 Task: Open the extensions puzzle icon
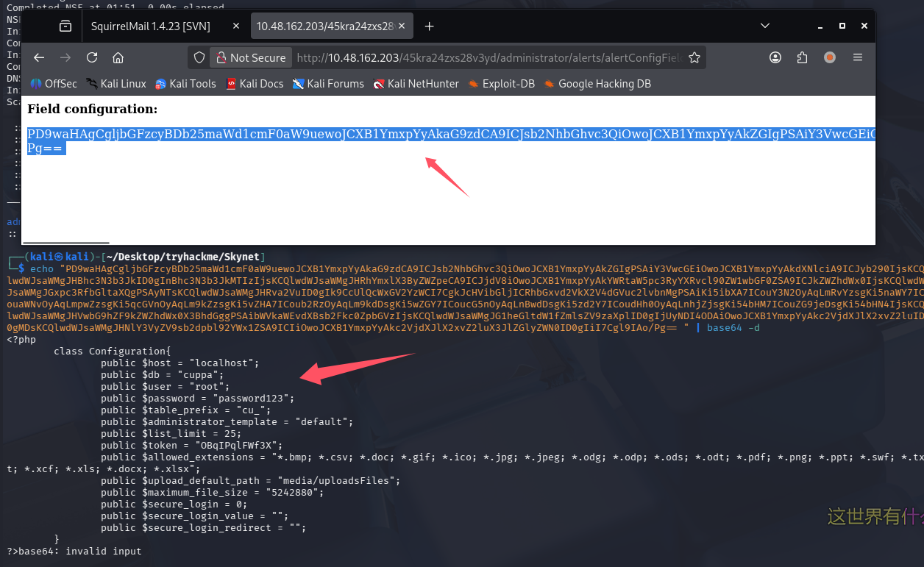pyautogui.click(x=803, y=57)
